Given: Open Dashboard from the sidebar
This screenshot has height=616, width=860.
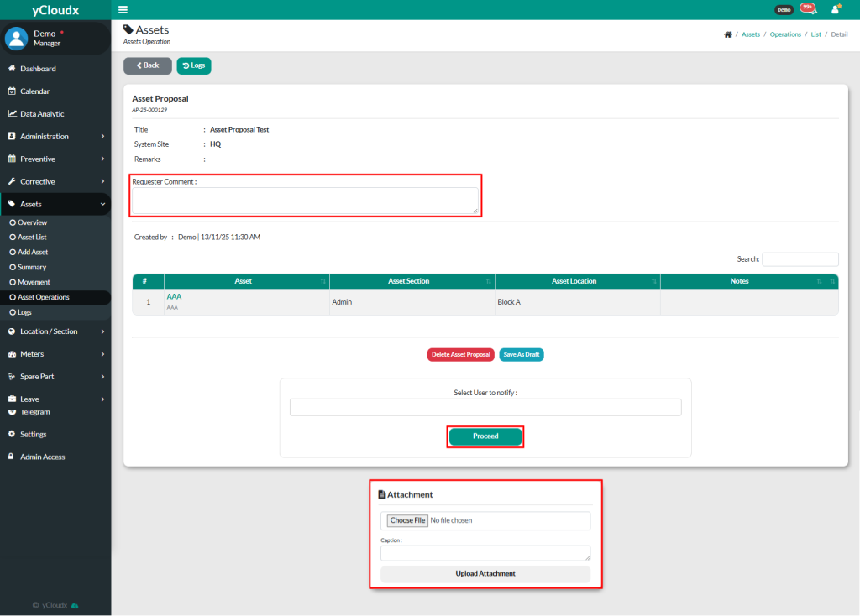Looking at the screenshot, I should [x=38, y=69].
